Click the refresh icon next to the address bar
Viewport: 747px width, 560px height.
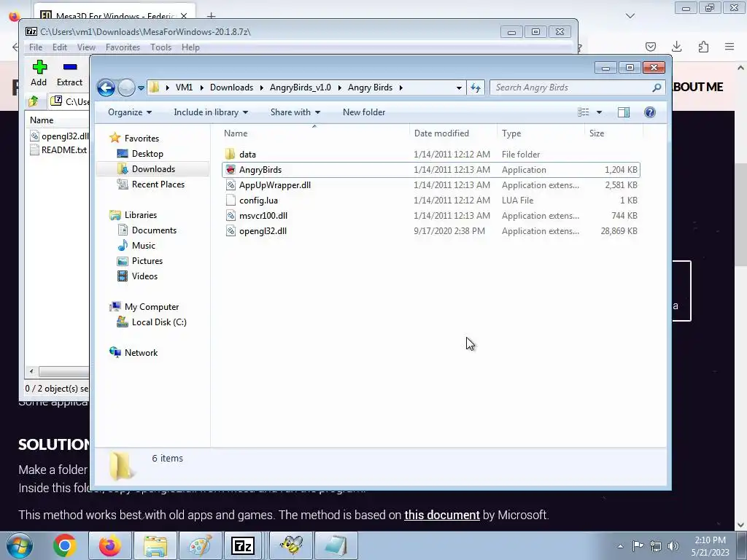tap(476, 87)
